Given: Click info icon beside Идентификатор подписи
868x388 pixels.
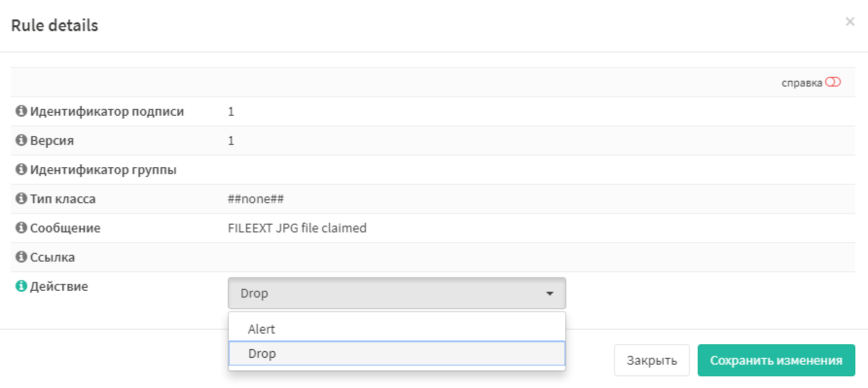Looking at the screenshot, I should [x=21, y=111].
